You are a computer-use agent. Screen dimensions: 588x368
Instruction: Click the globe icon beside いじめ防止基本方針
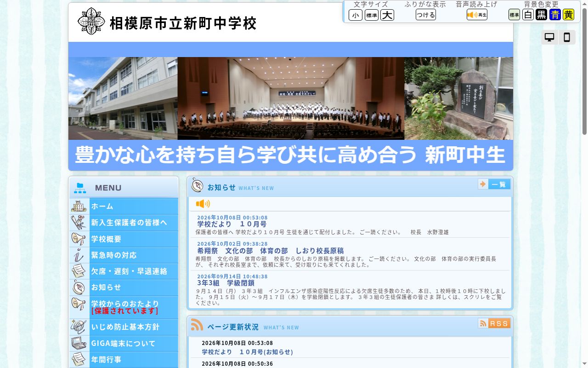tap(79, 327)
